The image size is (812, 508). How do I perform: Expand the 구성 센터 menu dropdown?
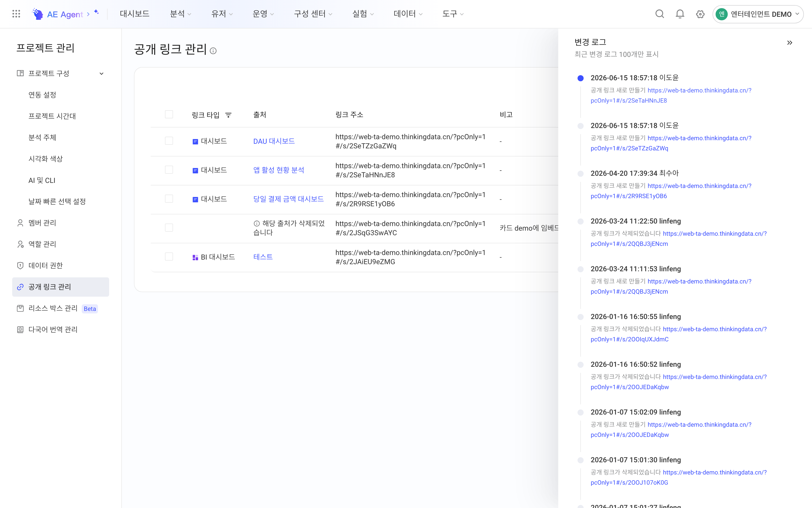coord(313,14)
